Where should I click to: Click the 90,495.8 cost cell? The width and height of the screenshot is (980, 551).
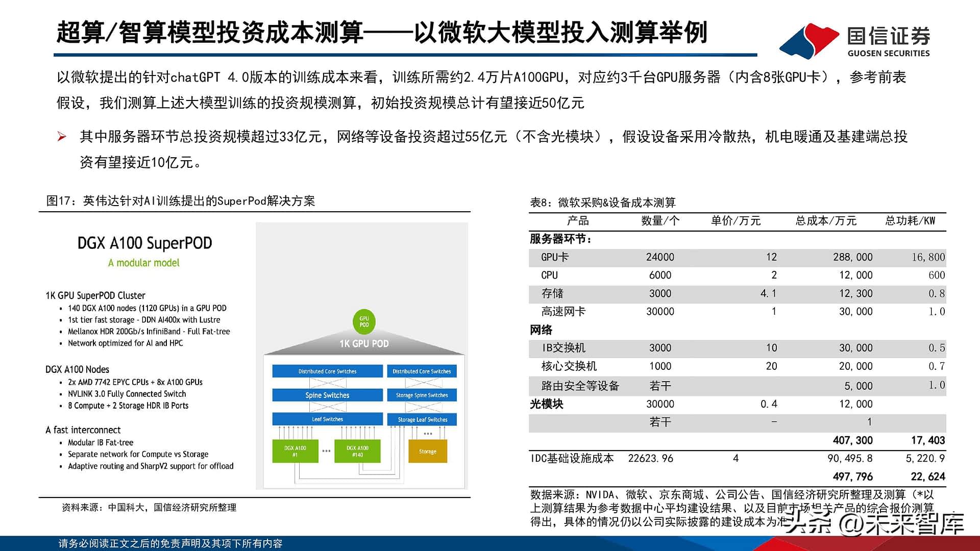click(850, 459)
